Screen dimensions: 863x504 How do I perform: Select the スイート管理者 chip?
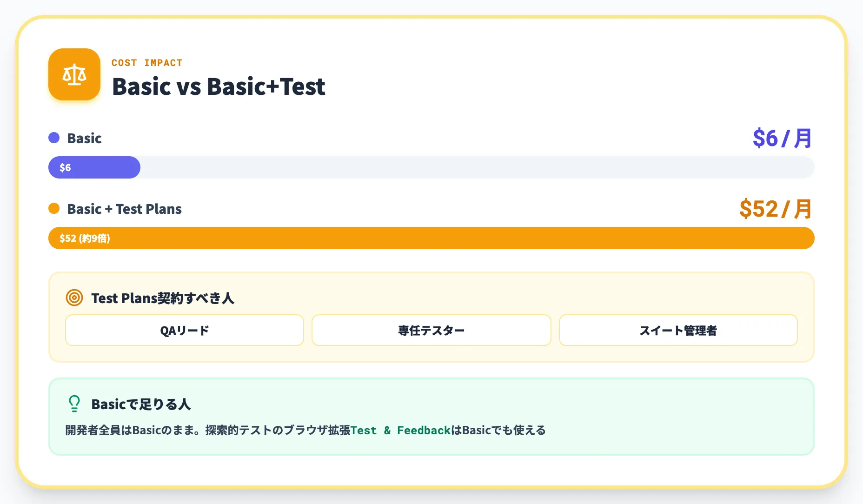point(678,330)
